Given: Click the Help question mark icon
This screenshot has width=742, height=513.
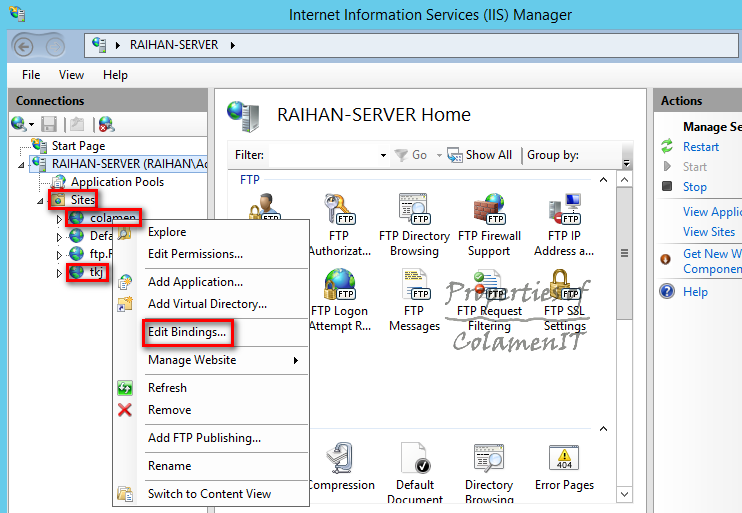Looking at the screenshot, I should point(667,291).
